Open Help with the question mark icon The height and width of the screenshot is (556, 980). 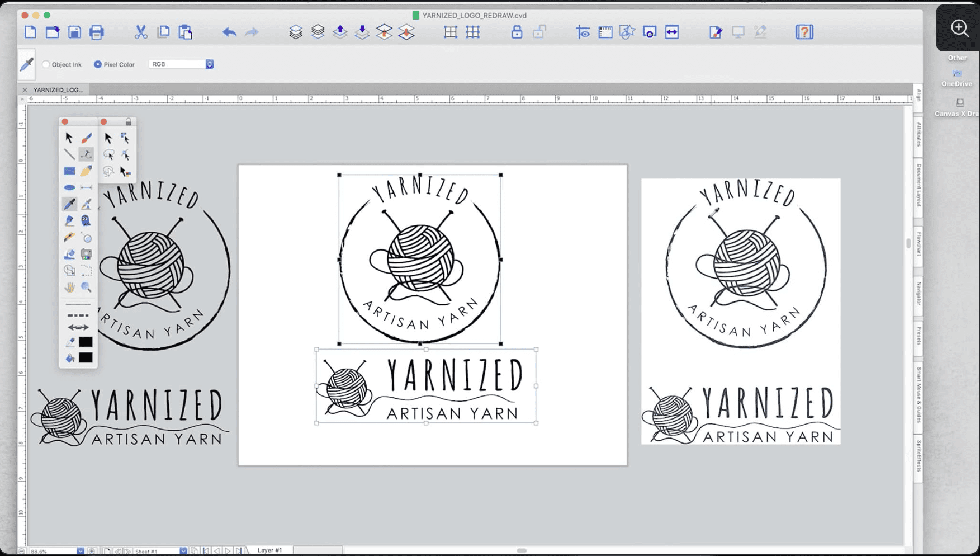tap(804, 32)
